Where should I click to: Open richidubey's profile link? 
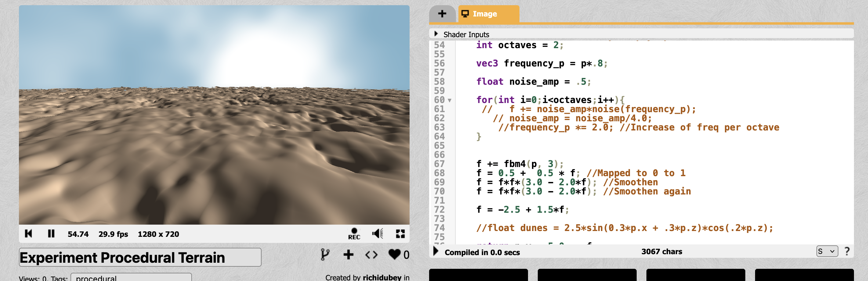tap(382, 277)
